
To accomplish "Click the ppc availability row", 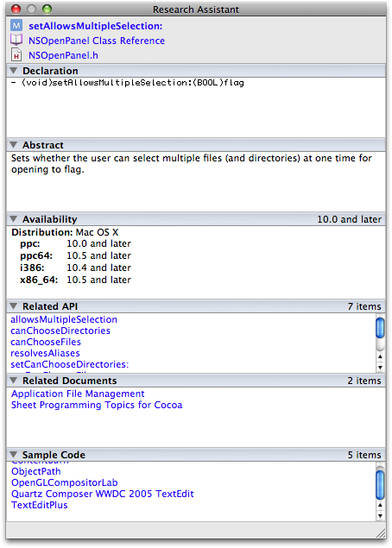I will [x=75, y=243].
